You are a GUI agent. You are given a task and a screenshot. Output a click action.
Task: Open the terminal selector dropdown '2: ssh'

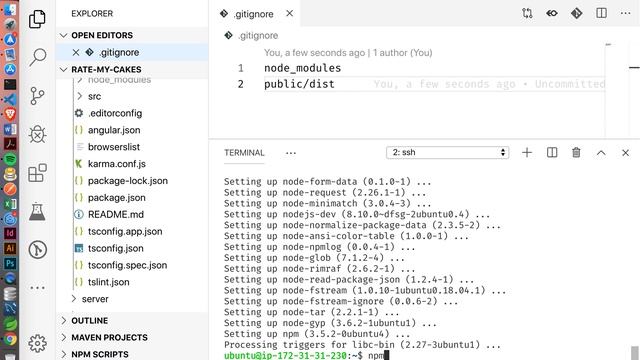[447, 153]
